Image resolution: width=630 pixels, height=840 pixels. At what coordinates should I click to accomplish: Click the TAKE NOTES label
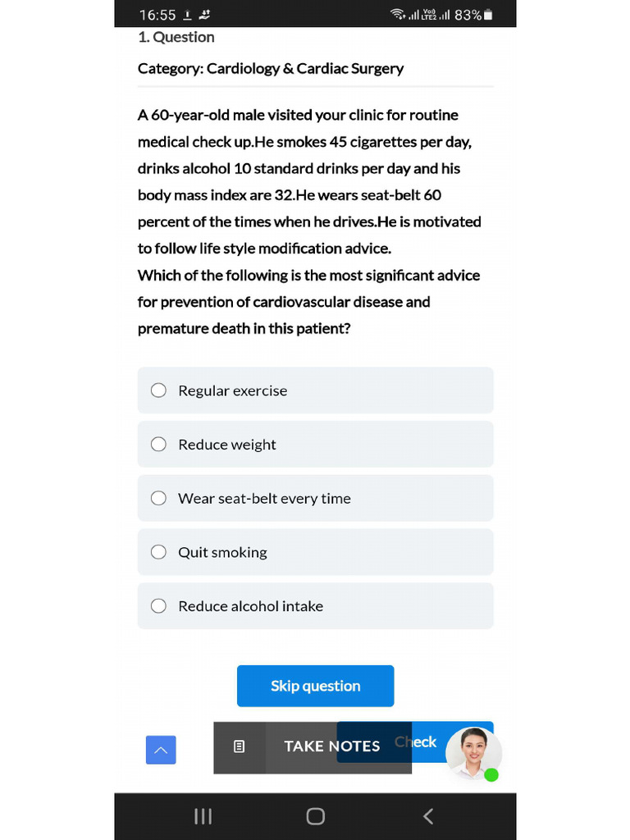331,746
